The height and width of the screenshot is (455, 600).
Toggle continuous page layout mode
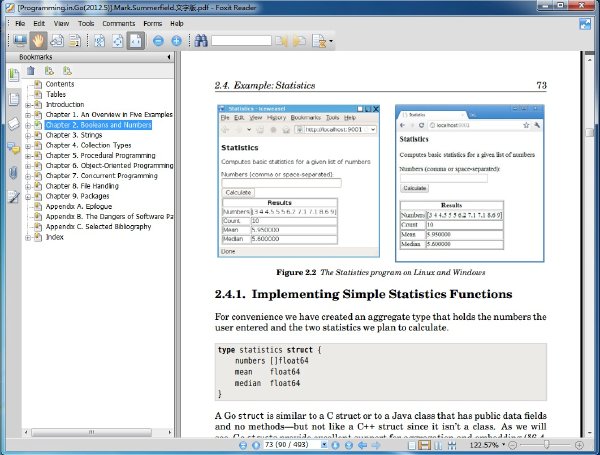424,445
